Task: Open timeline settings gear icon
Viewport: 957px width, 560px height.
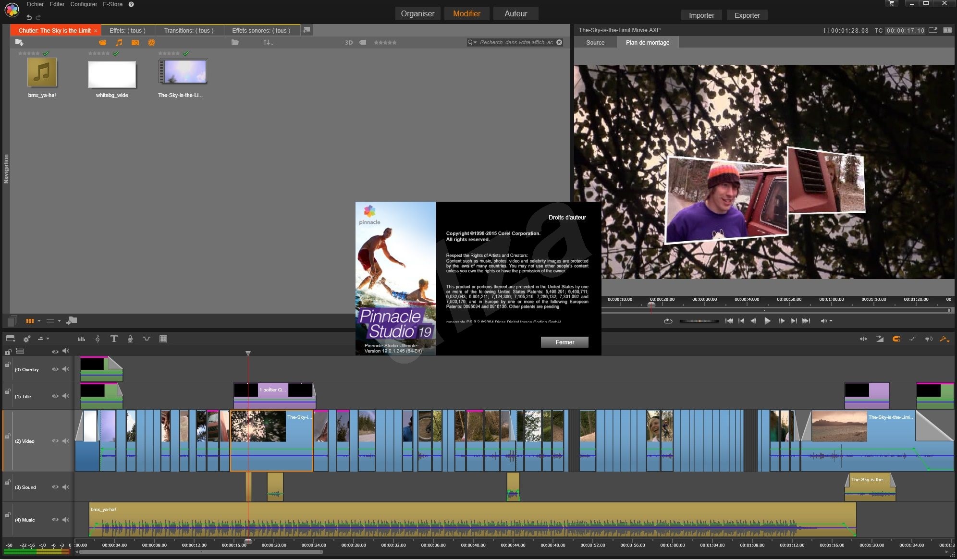Action: [x=27, y=339]
